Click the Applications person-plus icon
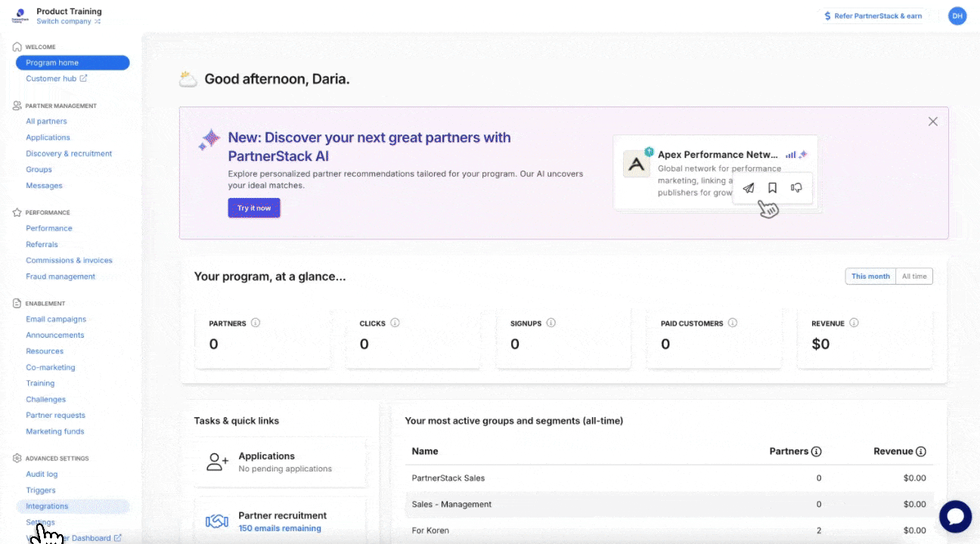The height and width of the screenshot is (544, 980). tap(218, 462)
